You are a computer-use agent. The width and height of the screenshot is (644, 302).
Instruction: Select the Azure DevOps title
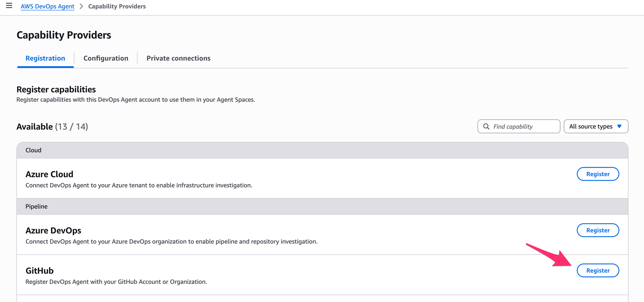pos(53,231)
